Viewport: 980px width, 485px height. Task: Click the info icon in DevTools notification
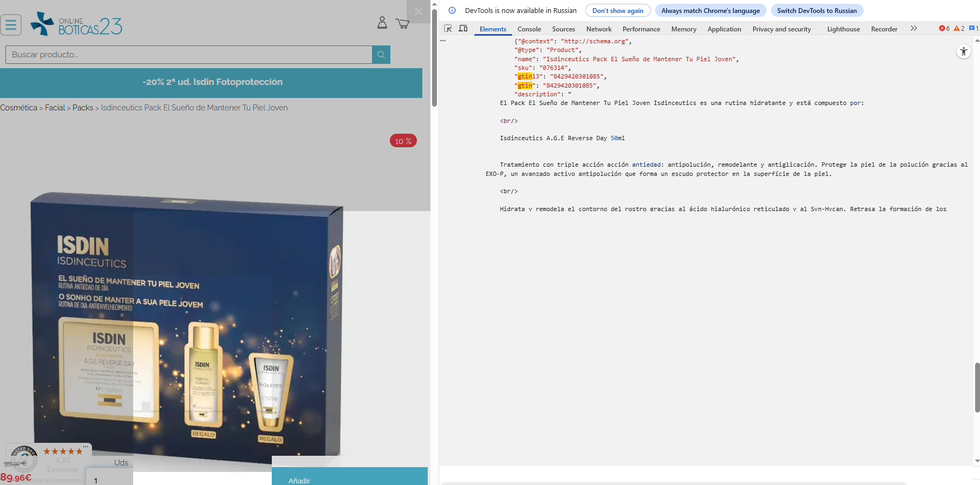[x=452, y=10]
